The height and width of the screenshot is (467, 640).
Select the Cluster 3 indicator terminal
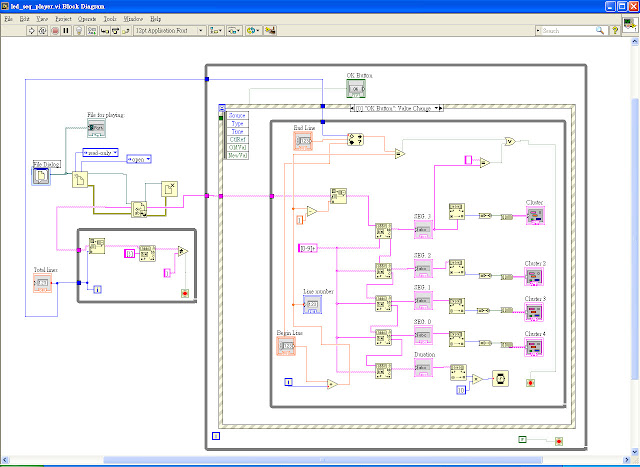(534, 312)
